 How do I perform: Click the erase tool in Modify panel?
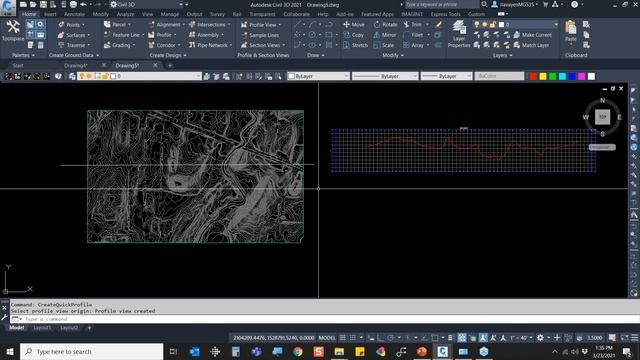click(438, 24)
